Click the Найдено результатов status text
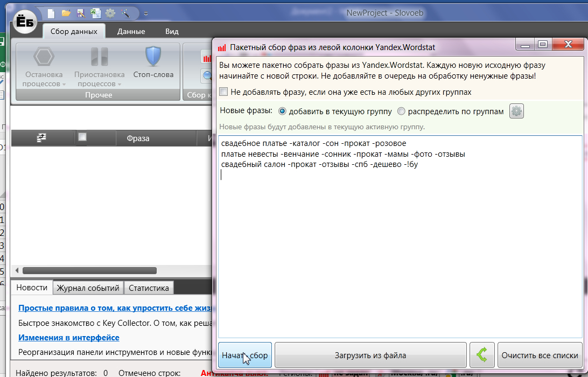Image resolution: width=588 pixels, height=377 pixels. tap(62, 373)
